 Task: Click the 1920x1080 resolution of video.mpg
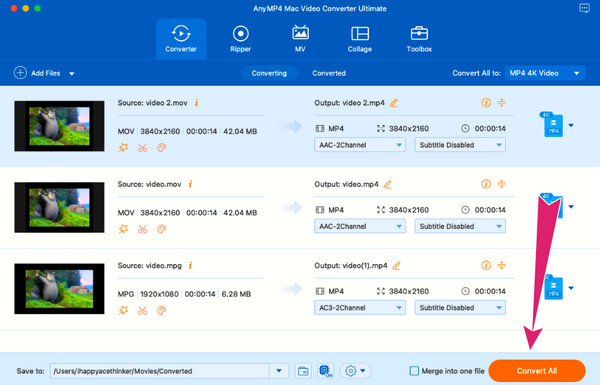point(159,294)
